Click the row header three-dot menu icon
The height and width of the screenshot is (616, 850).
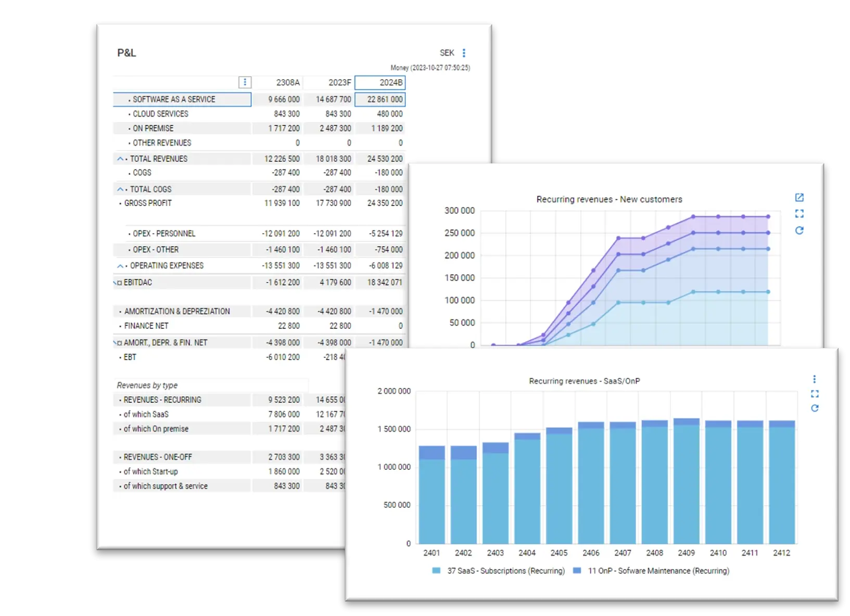click(245, 82)
